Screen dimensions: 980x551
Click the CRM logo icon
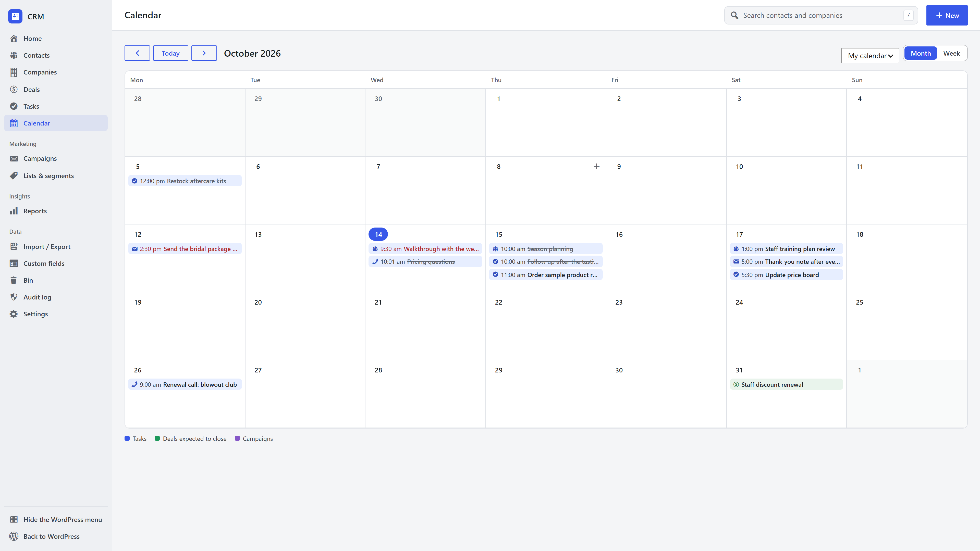tap(15, 16)
